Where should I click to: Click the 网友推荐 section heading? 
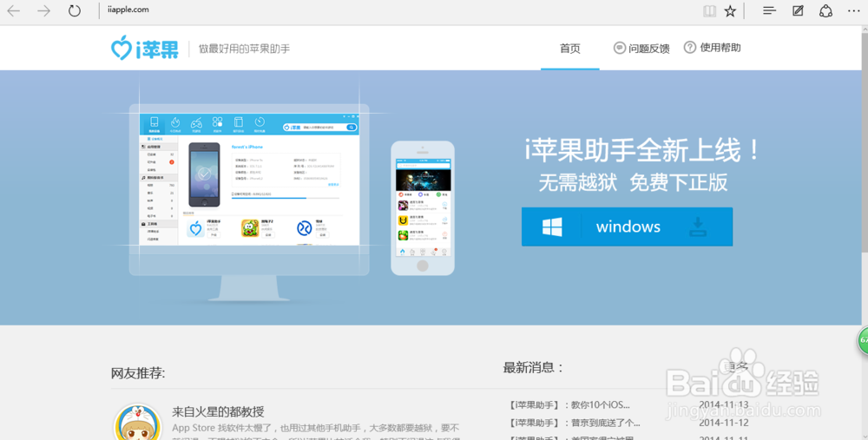tap(138, 373)
